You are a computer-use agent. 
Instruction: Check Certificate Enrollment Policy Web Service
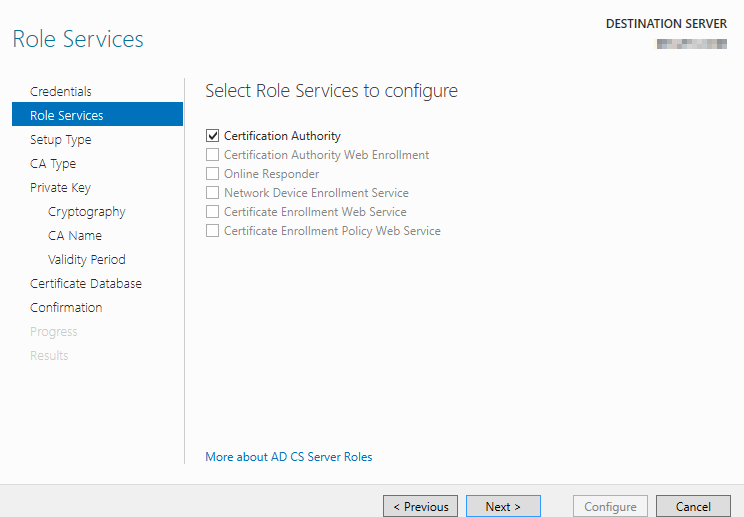tap(212, 231)
